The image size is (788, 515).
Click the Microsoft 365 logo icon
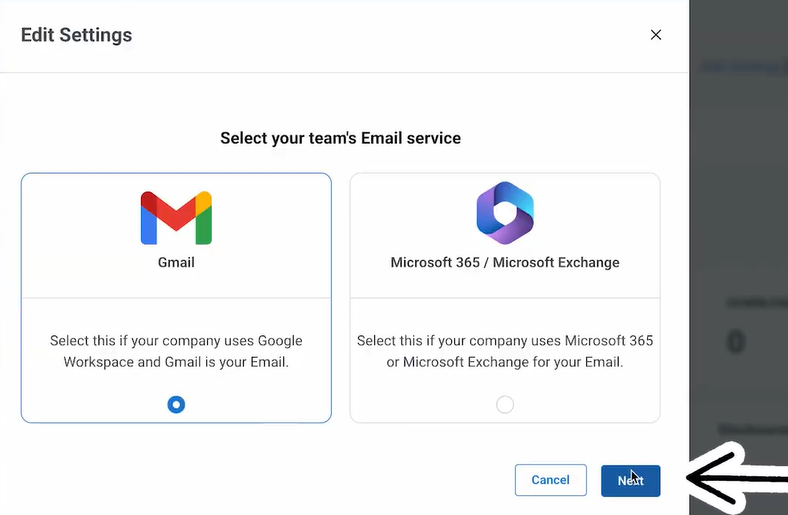tap(505, 213)
